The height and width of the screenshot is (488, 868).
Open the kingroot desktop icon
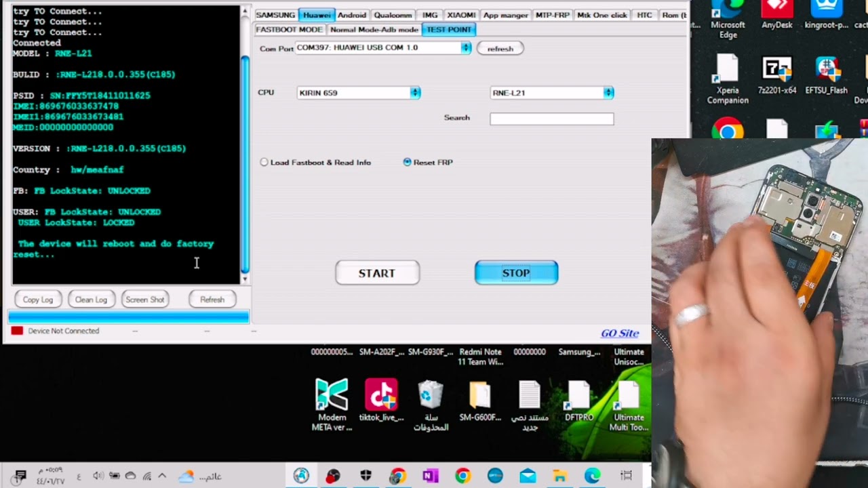827,15
